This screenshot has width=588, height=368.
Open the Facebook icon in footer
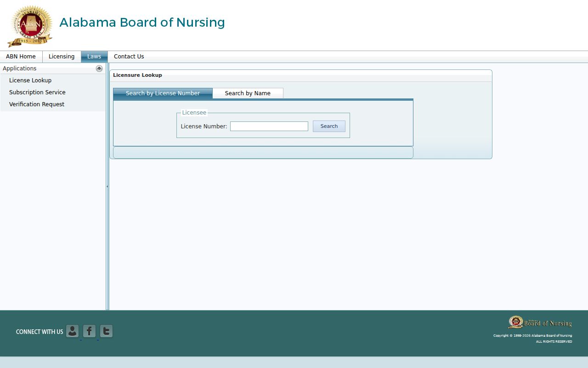pos(90,331)
